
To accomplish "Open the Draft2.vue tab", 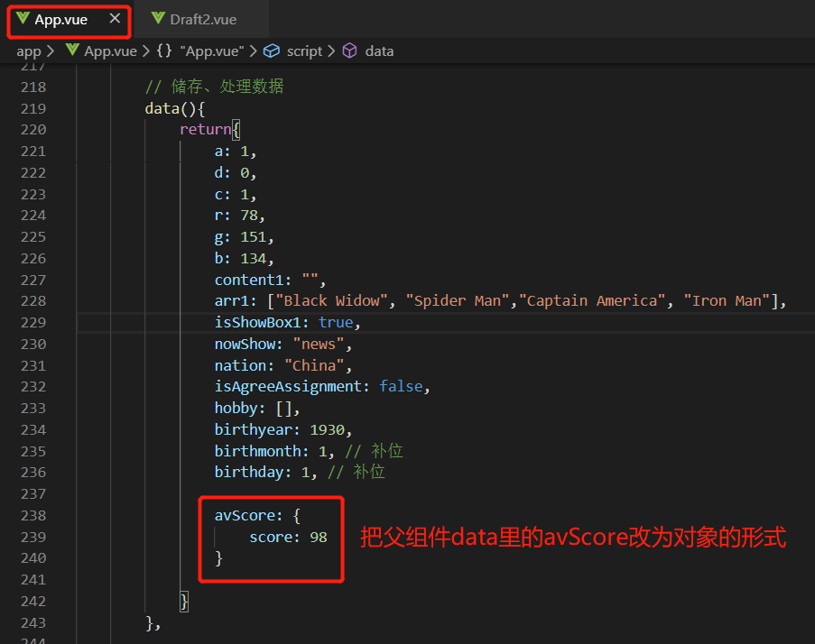I will click(203, 20).
